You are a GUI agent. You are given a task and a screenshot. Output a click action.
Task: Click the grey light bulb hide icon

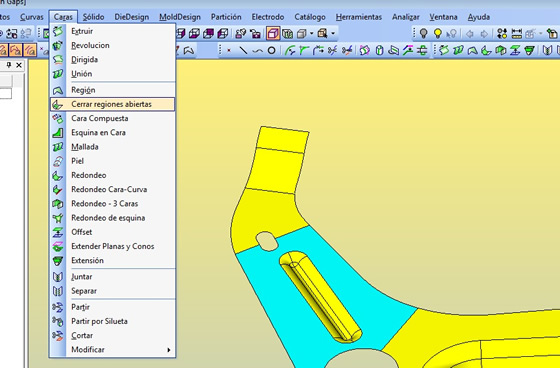click(x=424, y=34)
